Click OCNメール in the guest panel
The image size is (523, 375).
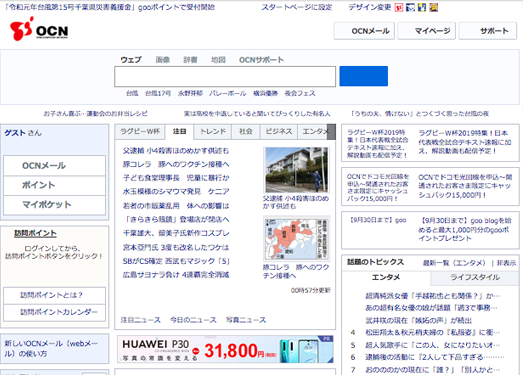pyautogui.click(x=54, y=166)
